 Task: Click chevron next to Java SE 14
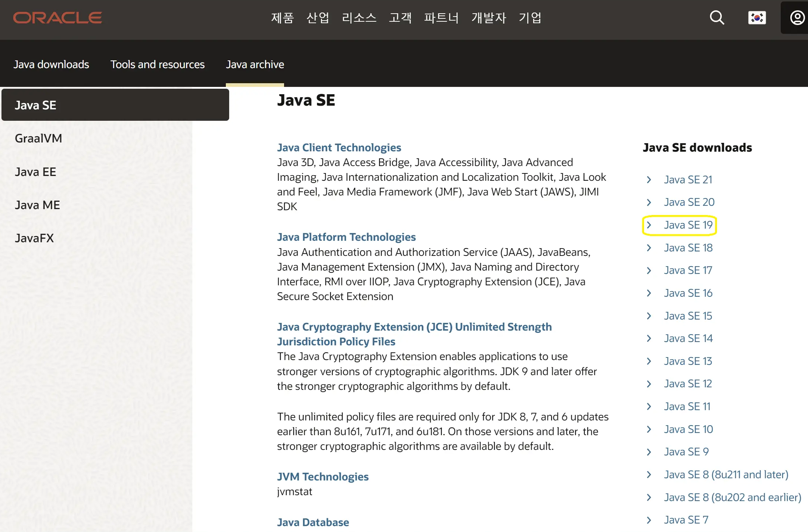[649, 338]
